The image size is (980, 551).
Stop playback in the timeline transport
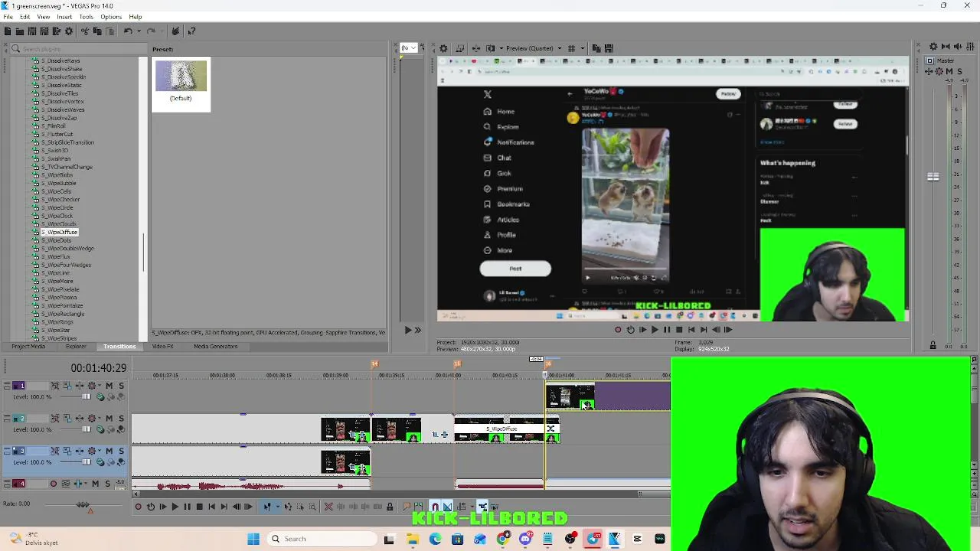click(x=199, y=507)
